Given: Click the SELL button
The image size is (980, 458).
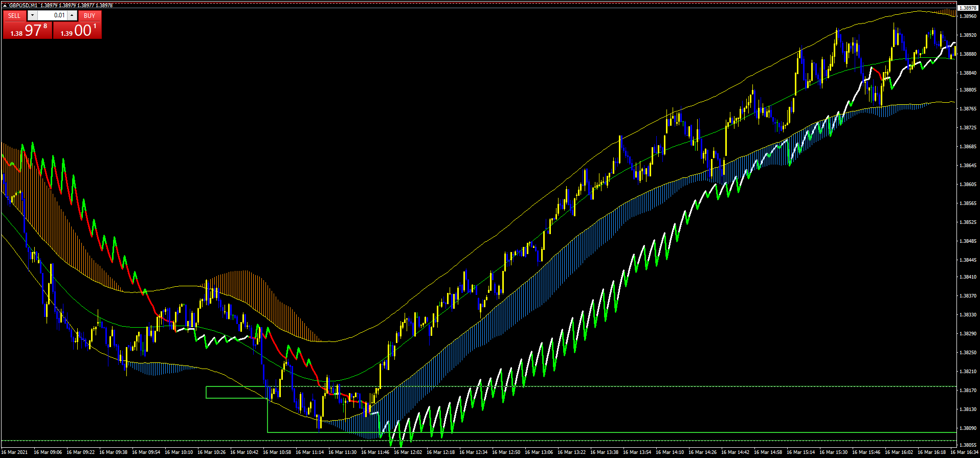Looking at the screenshot, I should 14,16.
